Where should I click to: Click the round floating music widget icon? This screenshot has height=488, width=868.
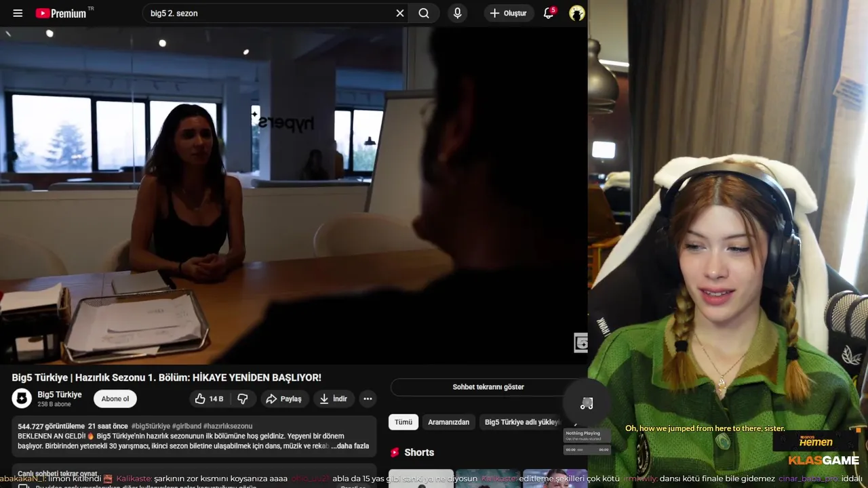[x=587, y=403]
